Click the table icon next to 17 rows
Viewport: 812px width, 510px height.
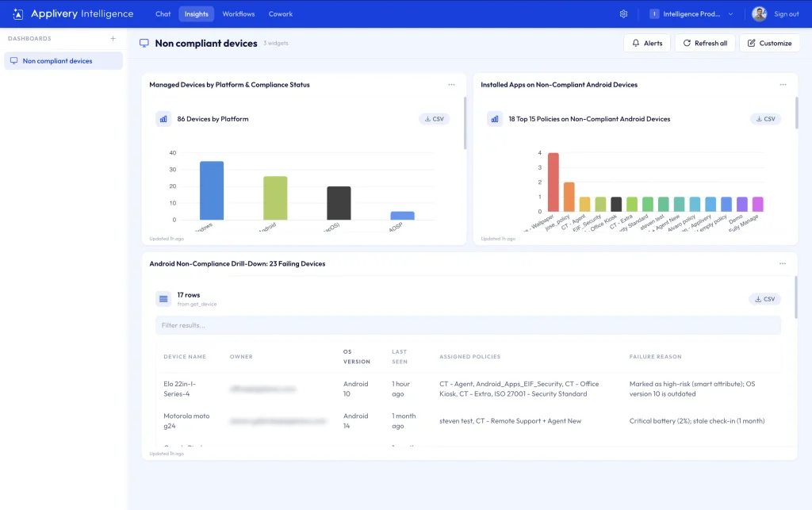(163, 299)
